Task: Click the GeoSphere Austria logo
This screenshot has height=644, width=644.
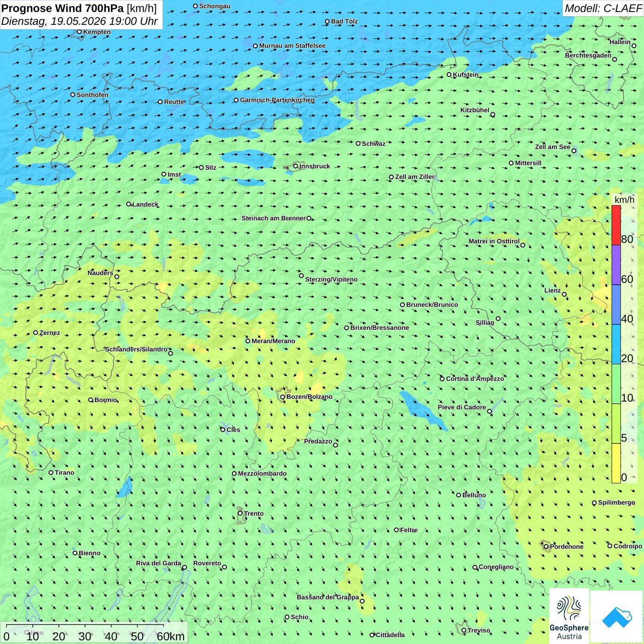Action: (569, 615)
